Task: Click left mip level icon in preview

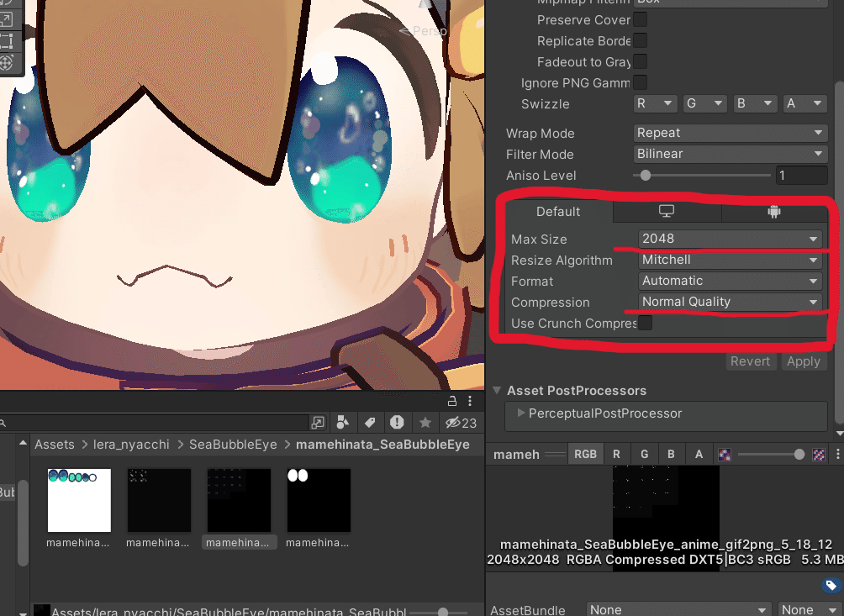Action: pyautogui.click(x=725, y=455)
